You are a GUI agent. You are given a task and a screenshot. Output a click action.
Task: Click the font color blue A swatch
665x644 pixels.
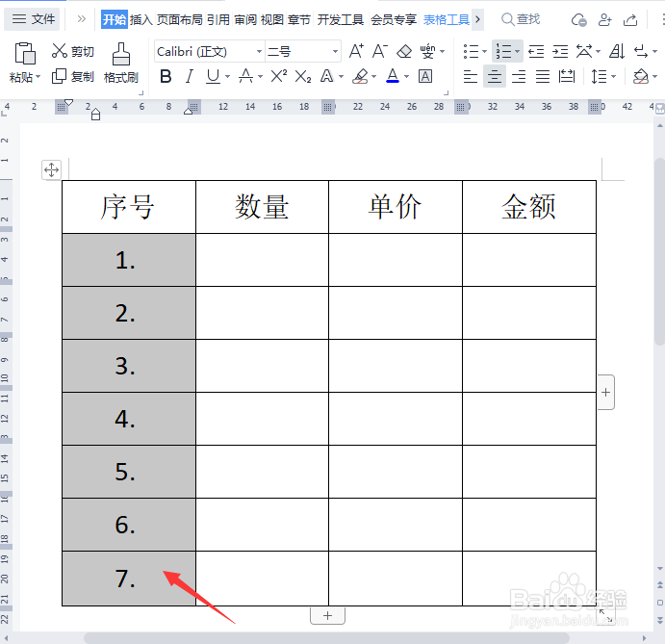[393, 76]
